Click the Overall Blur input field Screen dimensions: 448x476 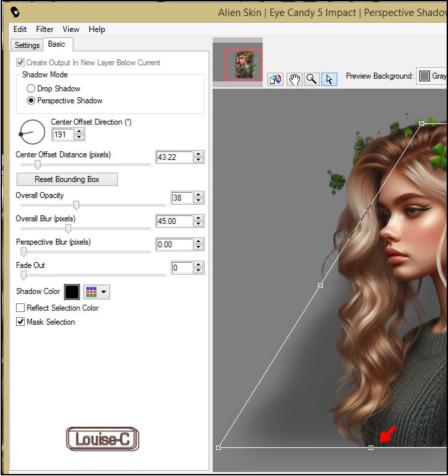175,221
